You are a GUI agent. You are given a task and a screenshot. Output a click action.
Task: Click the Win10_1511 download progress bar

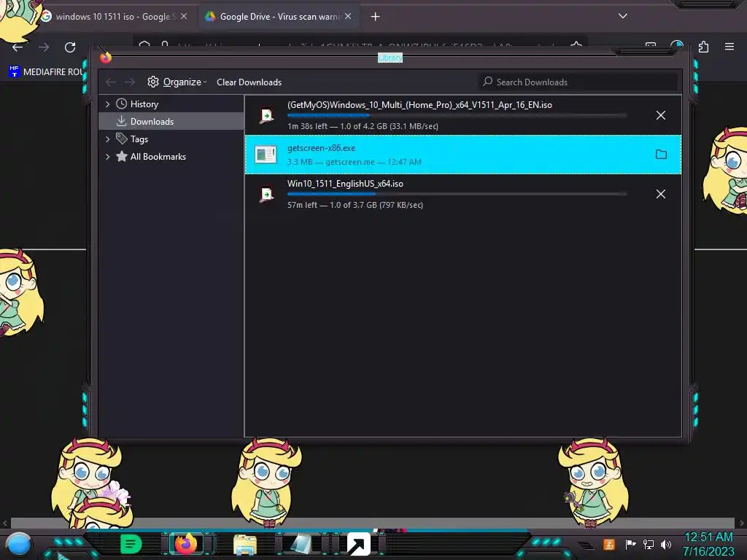[x=457, y=194]
